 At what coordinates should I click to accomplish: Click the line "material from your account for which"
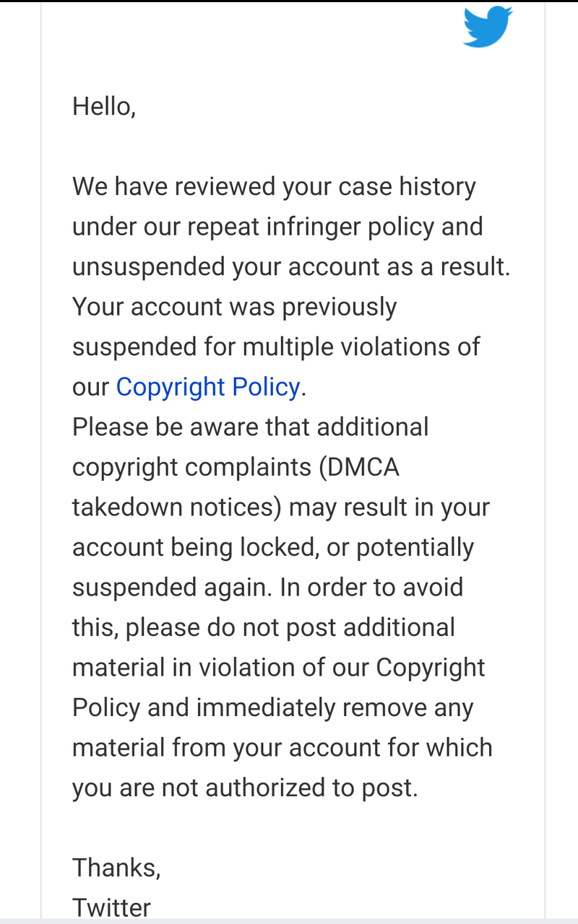(282, 747)
